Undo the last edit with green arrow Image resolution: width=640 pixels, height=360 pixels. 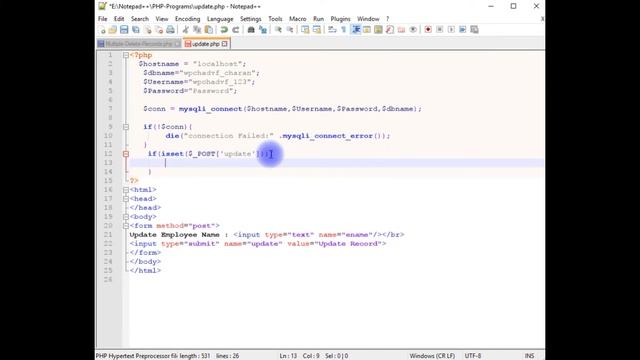click(224, 30)
